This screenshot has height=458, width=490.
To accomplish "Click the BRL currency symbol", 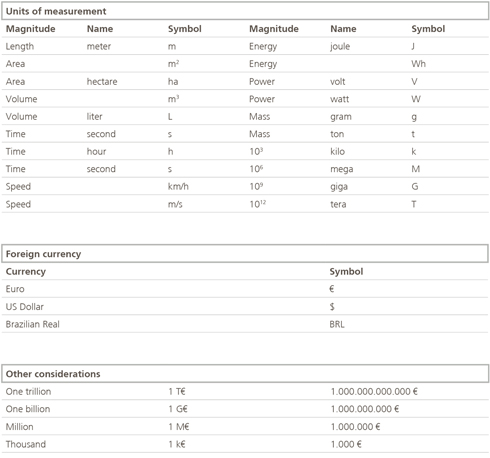I will coord(337,324).
